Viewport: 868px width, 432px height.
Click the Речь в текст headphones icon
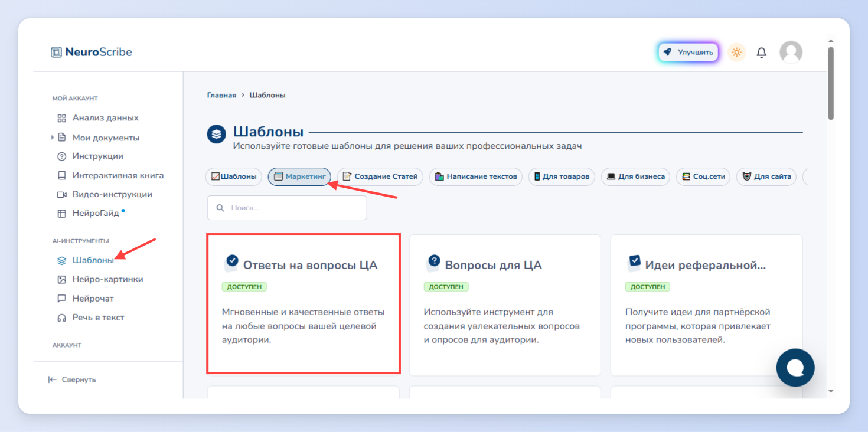(x=61, y=318)
